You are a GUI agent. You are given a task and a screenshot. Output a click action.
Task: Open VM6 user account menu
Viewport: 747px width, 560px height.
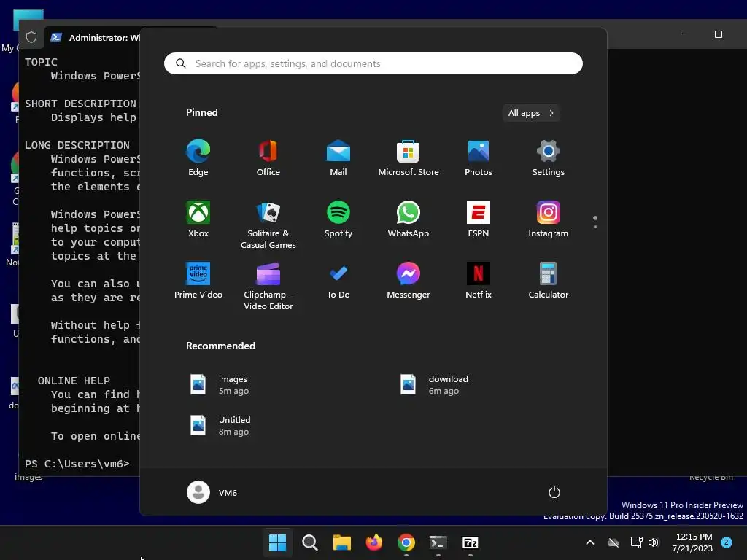(x=212, y=492)
